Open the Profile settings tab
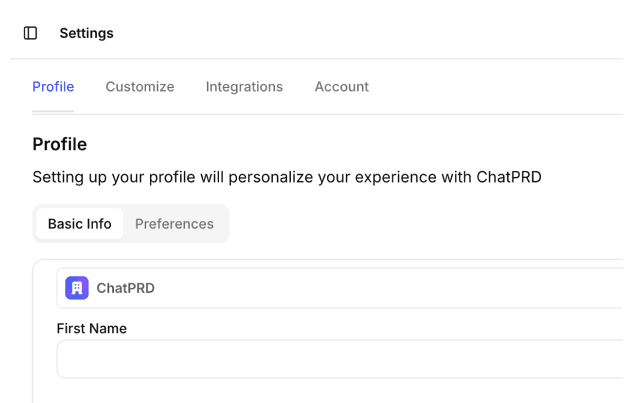Viewport: 624px width, 403px height. pos(53,87)
